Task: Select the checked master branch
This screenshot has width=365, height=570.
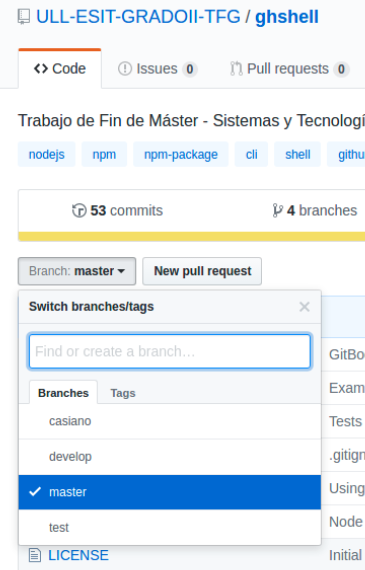Action: 170,492
